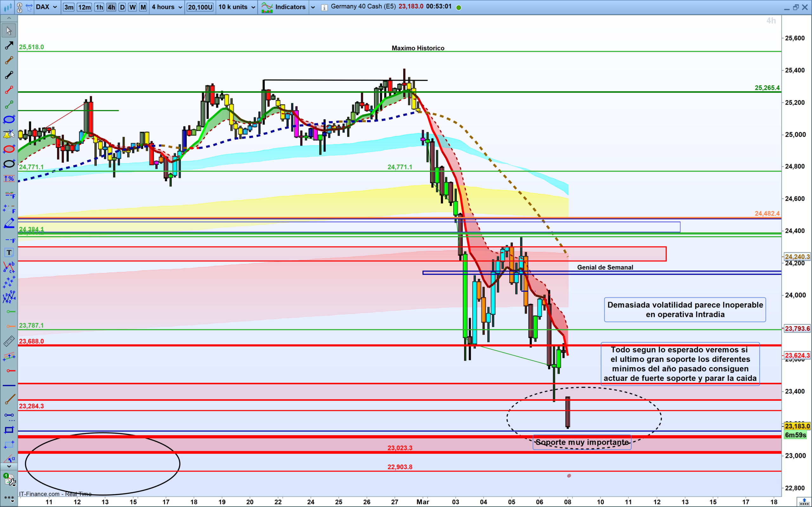Pick the ruler measurement tool

9,341
